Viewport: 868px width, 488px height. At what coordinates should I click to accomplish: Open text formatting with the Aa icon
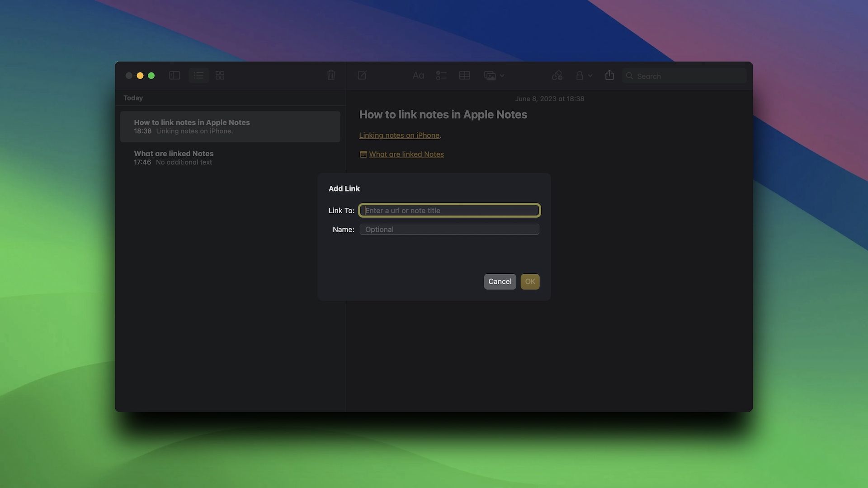pos(418,75)
